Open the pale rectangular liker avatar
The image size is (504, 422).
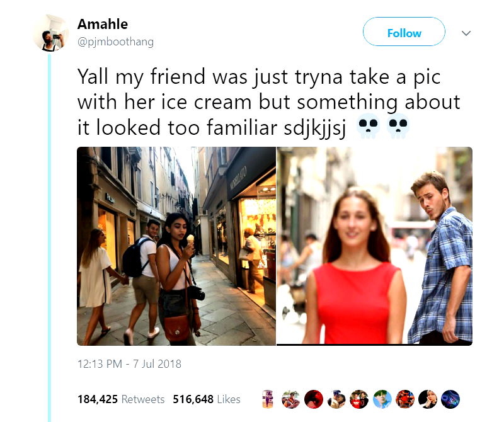268,399
